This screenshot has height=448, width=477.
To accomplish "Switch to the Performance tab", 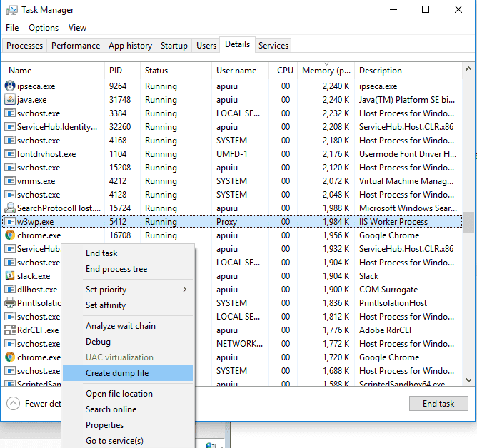I will tap(76, 46).
